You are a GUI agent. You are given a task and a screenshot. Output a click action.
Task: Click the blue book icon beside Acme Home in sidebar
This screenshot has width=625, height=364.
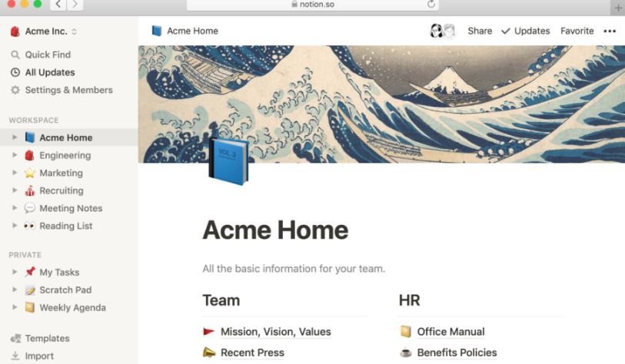coord(30,137)
